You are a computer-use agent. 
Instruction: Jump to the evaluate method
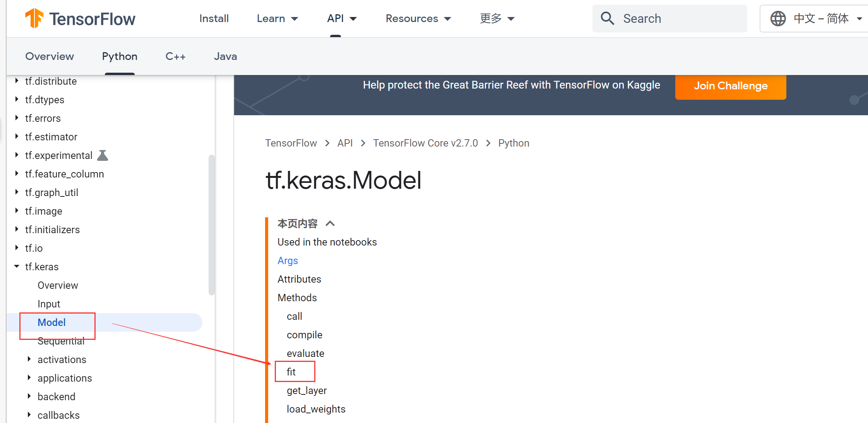coord(305,353)
